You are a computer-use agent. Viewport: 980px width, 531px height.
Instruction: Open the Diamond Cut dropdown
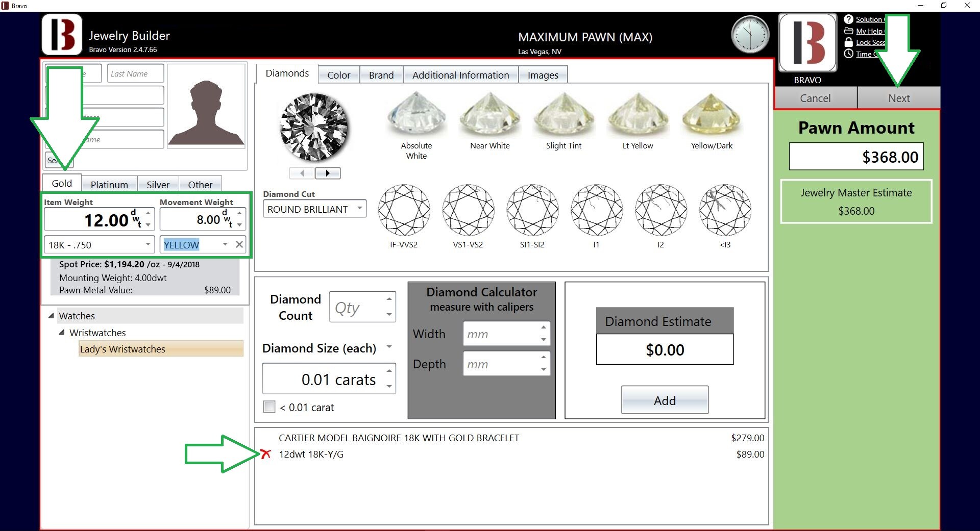[x=359, y=209]
